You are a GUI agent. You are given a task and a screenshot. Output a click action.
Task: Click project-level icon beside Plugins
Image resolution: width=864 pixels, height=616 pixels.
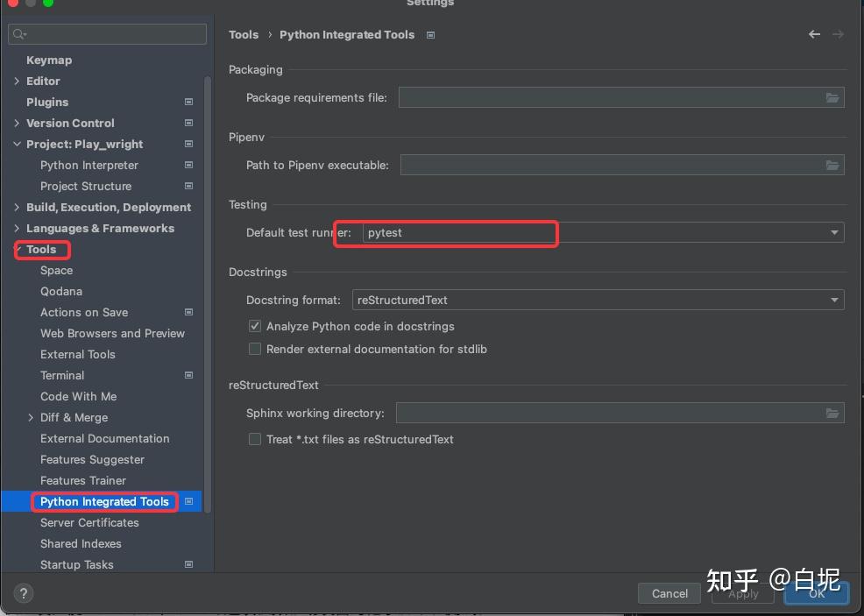click(188, 102)
